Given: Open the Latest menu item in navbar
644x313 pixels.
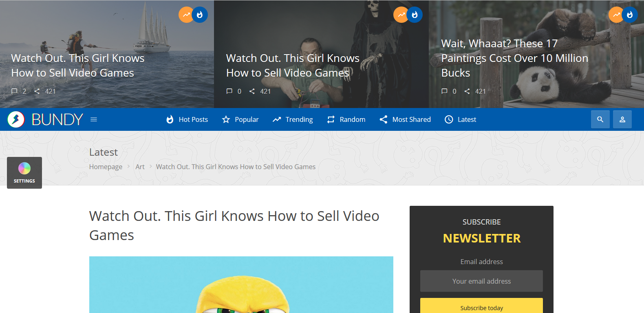Looking at the screenshot, I should (460, 119).
